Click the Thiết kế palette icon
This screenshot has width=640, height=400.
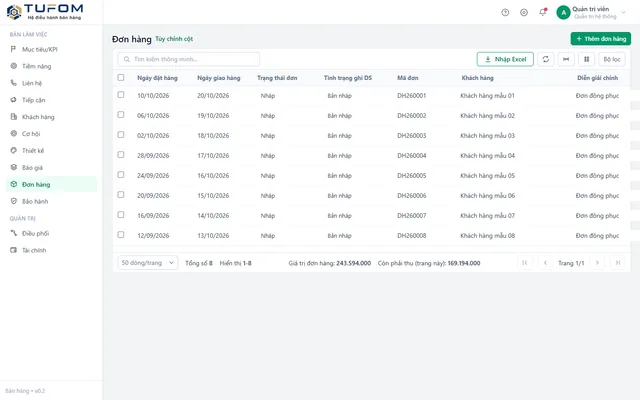13,150
